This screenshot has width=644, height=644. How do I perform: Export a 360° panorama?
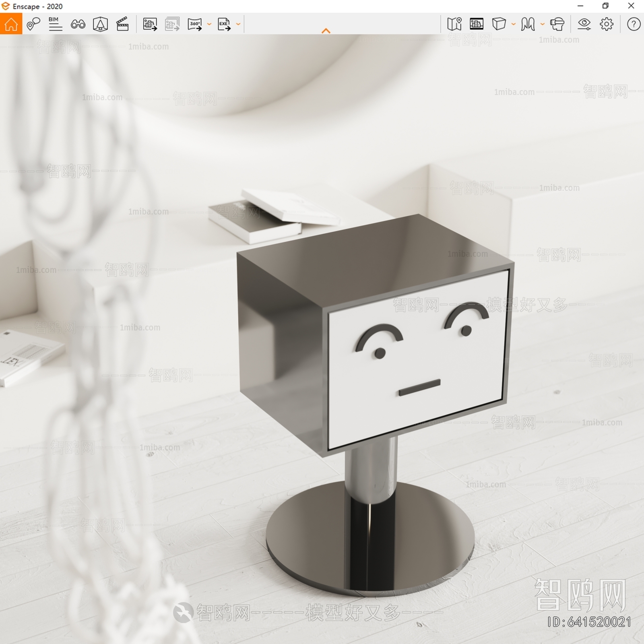(195, 24)
